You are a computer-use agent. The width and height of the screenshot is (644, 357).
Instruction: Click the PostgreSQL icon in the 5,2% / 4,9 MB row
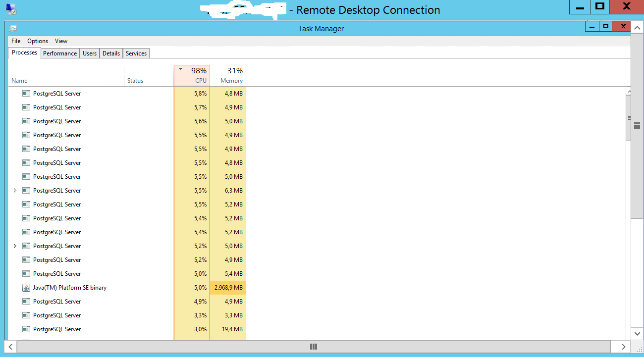tap(26, 260)
